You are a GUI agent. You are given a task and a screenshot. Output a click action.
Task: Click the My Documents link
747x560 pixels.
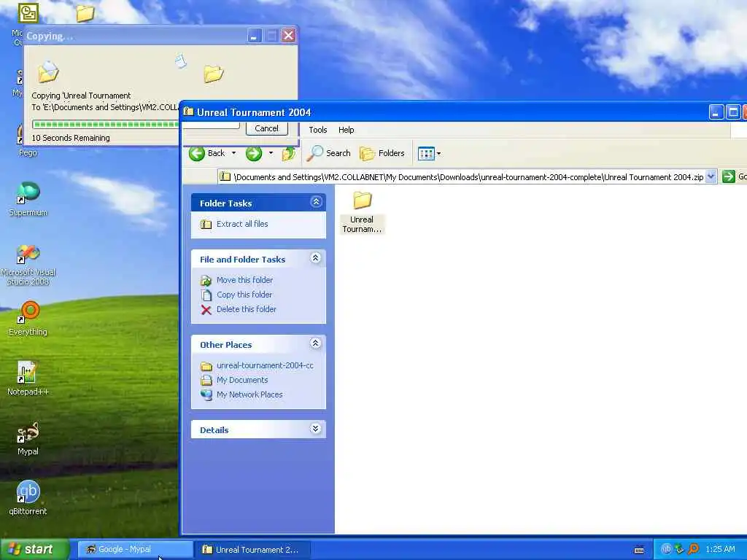pyautogui.click(x=242, y=380)
